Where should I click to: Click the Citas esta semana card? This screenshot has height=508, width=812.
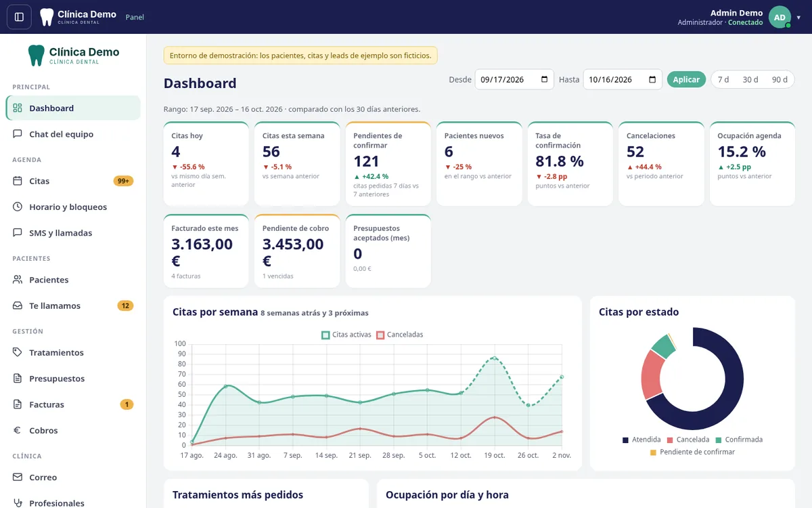point(297,163)
